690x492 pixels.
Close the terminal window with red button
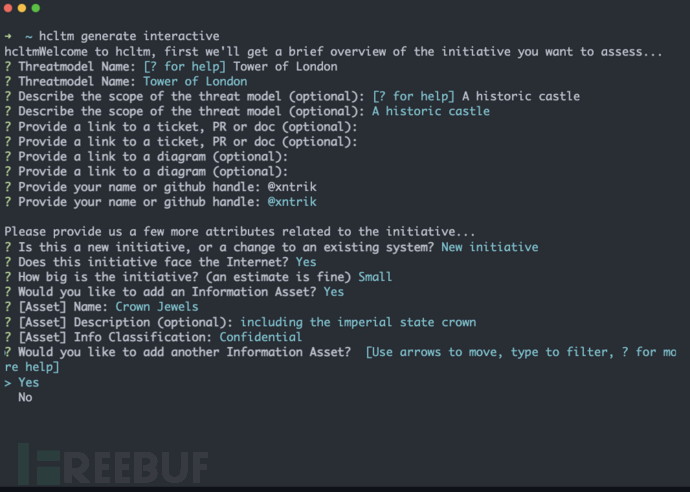pos(8,8)
